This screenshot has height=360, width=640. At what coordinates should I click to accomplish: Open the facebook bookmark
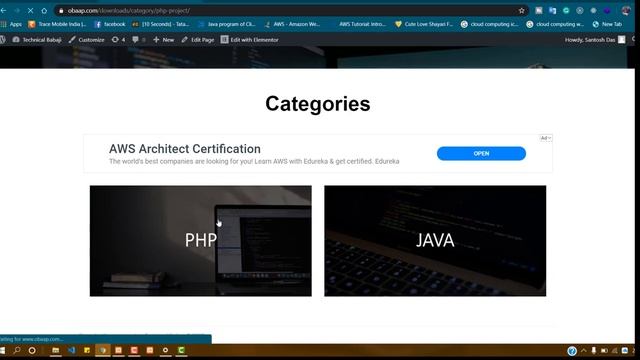pos(110,24)
